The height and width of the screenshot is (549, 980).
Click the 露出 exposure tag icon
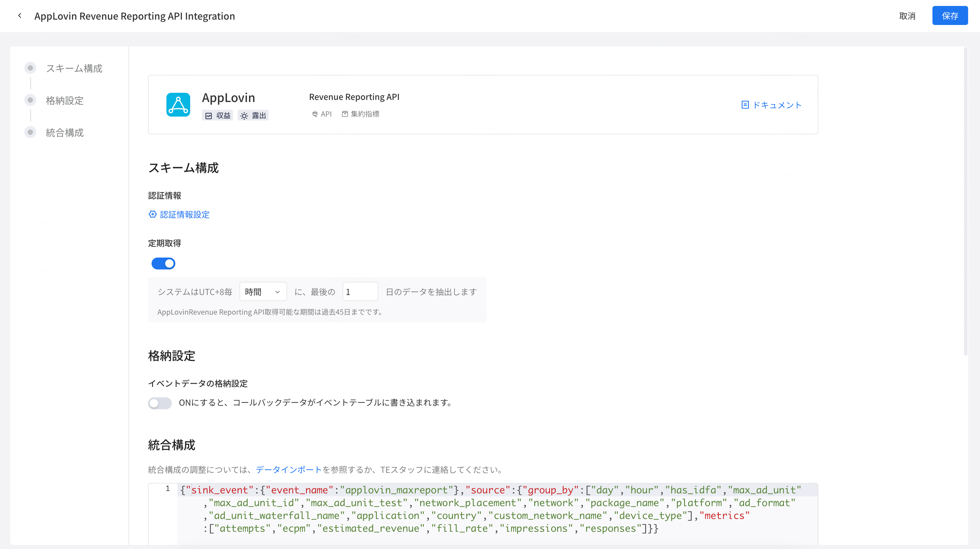point(244,116)
